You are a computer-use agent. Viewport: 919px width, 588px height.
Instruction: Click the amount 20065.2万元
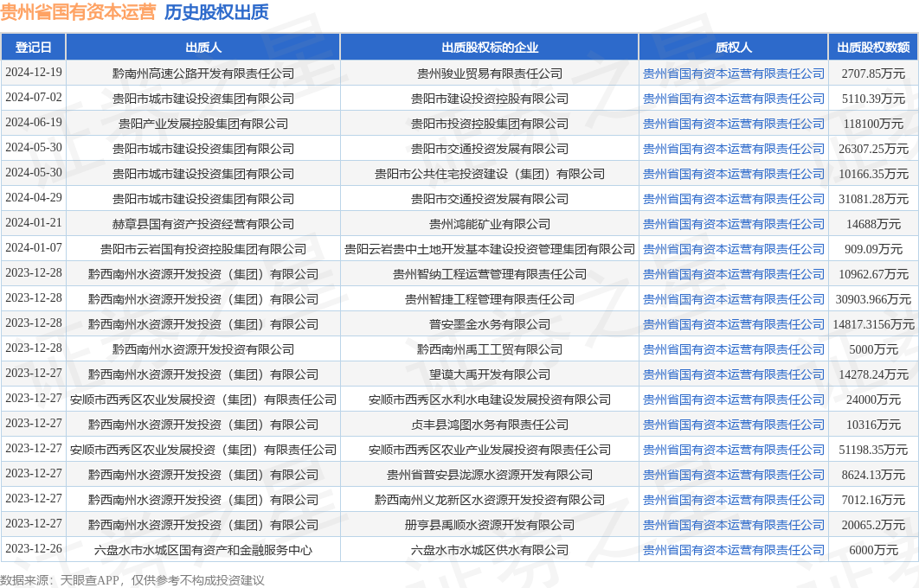(x=873, y=526)
